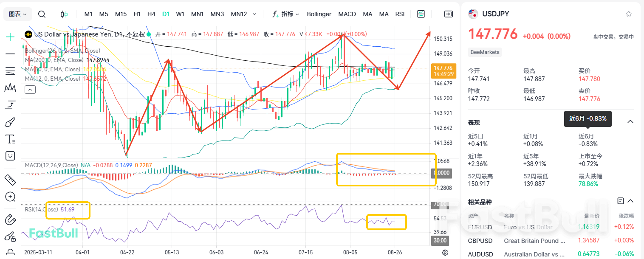Switch to the W1 weekly timeframe
The height and width of the screenshot is (259, 644).
pyautogui.click(x=180, y=14)
